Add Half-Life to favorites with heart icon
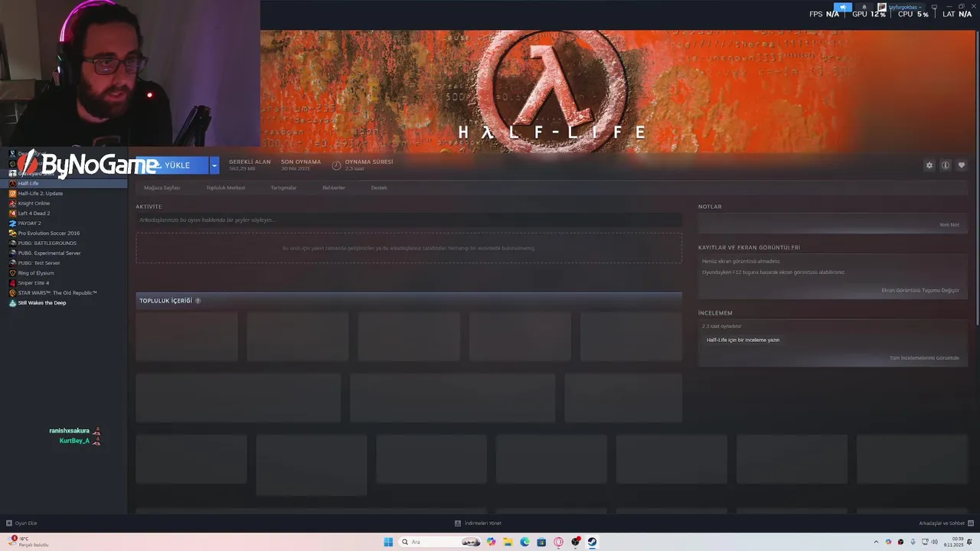Image resolution: width=980 pixels, height=551 pixels. (x=962, y=165)
